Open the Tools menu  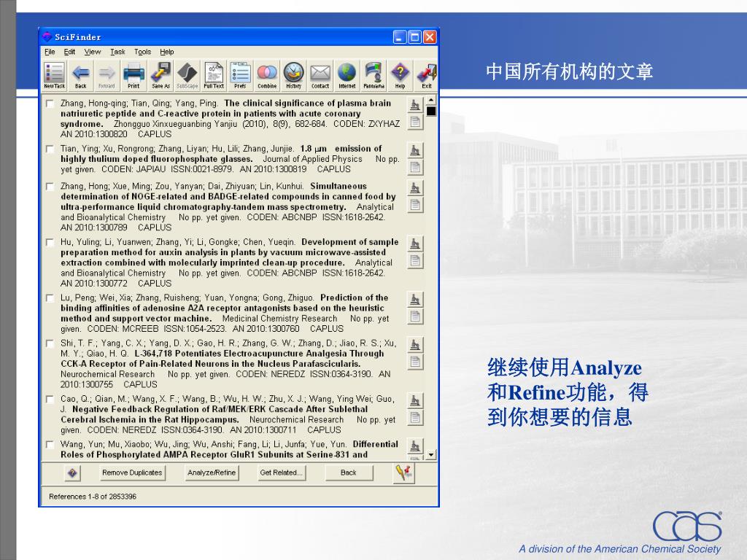[142, 52]
